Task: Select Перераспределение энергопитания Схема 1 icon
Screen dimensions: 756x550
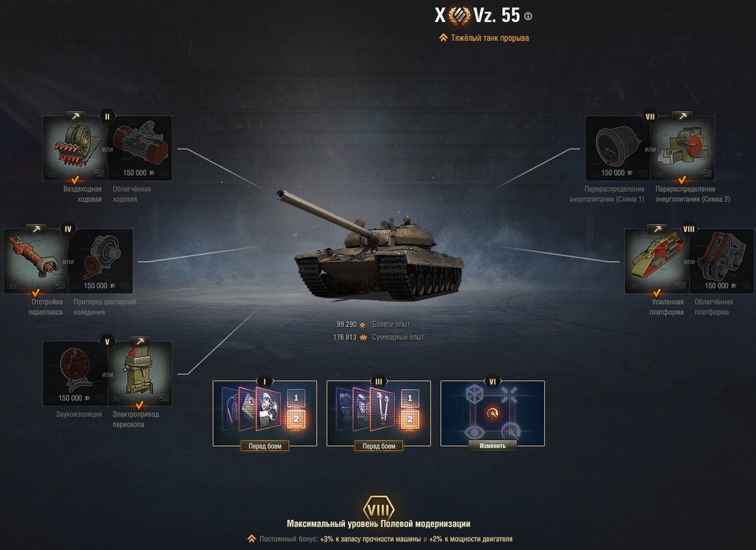Action: pyautogui.click(x=617, y=149)
